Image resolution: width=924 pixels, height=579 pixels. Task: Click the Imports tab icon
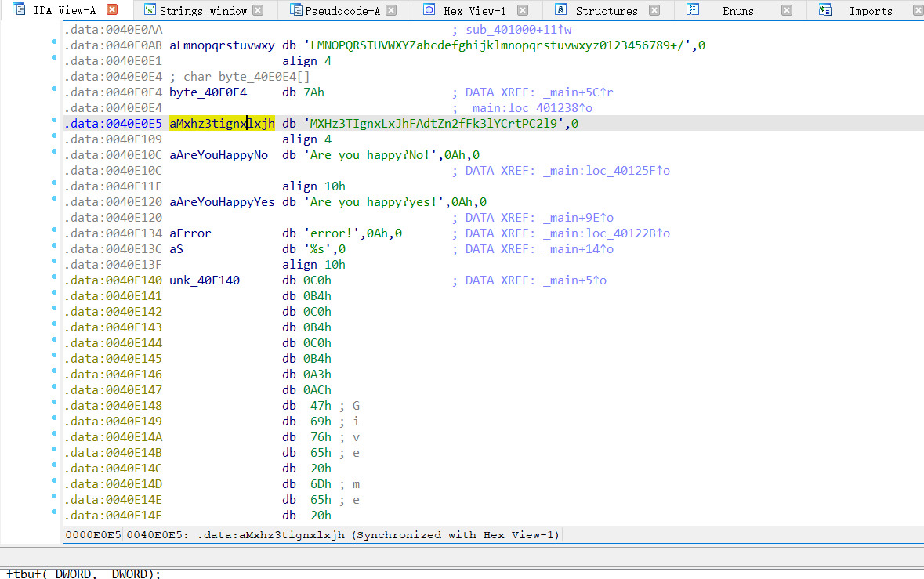click(x=825, y=10)
